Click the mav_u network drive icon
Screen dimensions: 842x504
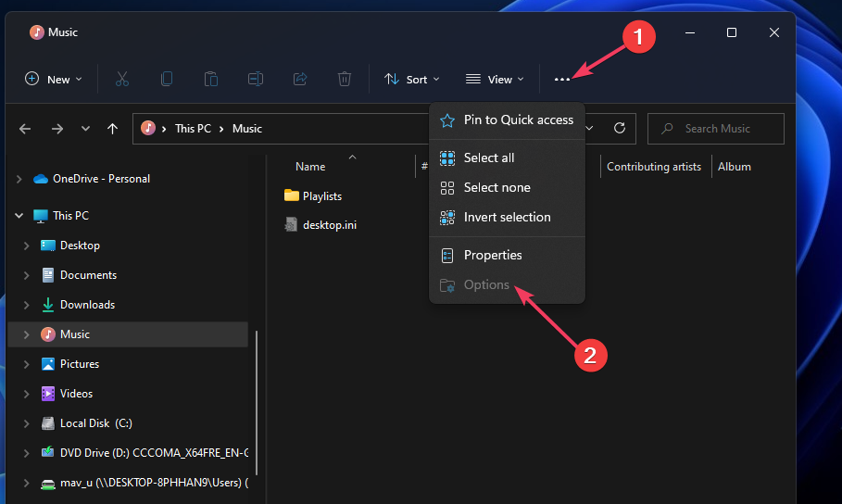point(48,484)
